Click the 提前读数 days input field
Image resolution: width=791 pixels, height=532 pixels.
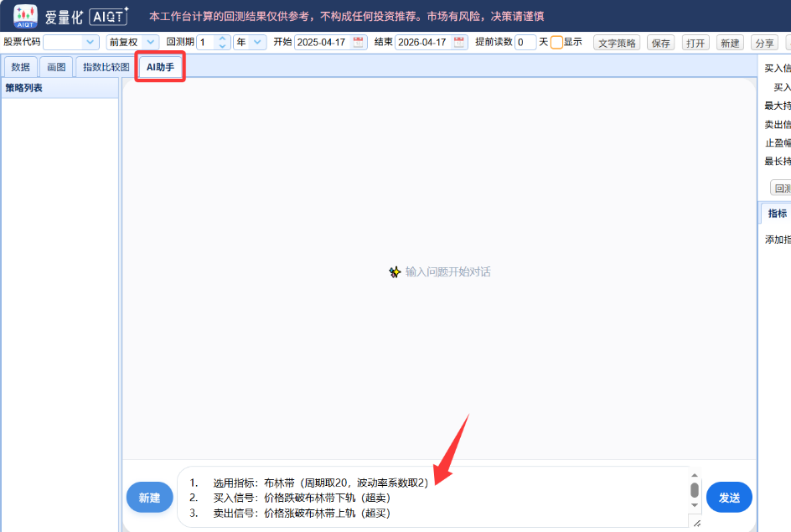point(525,43)
